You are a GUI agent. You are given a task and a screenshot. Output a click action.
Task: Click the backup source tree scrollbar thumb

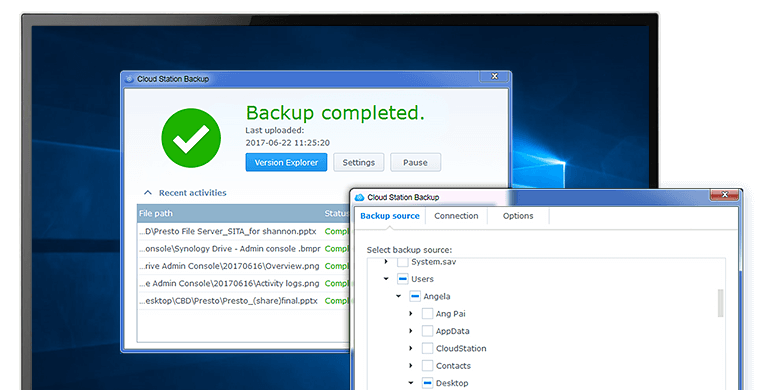720,303
